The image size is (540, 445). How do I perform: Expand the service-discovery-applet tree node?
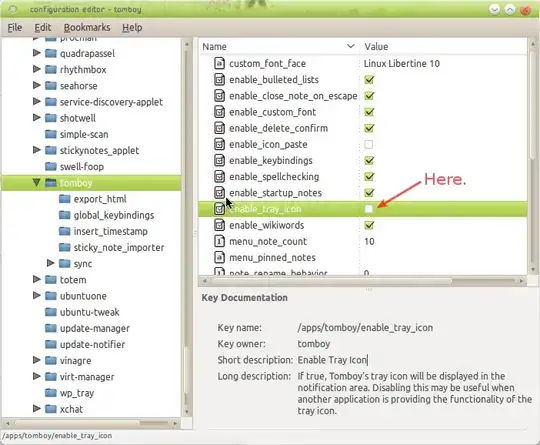click(x=37, y=101)
